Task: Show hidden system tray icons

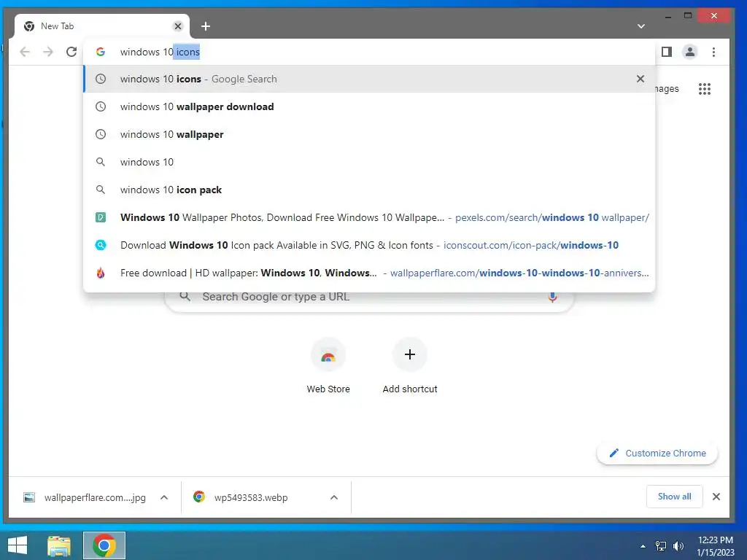Action: (x=643, y=546)
